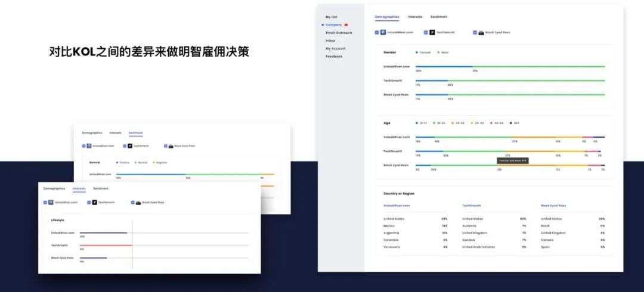This screenshot has width=644, height=292.
Task: Click Black Eyed Peas avatar in the Interests panel
Action: click(x=138, y=203)
